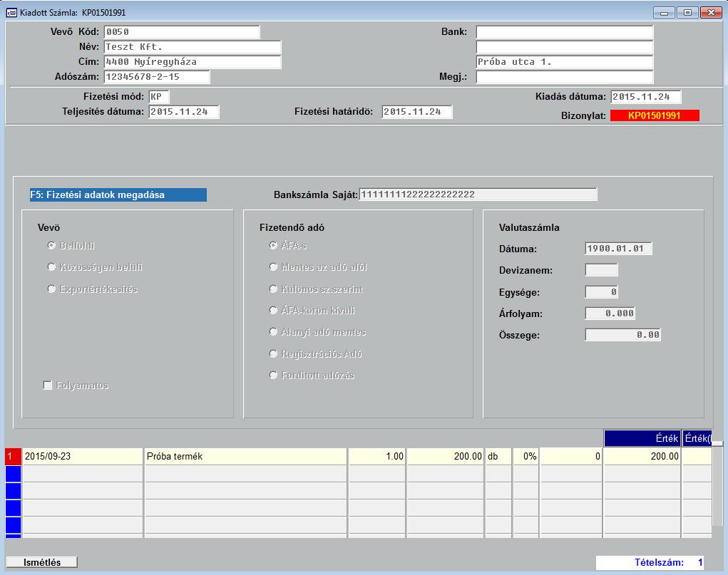Click the quantity cell 1.00
The image size is (728, 575).
[377, 456]
